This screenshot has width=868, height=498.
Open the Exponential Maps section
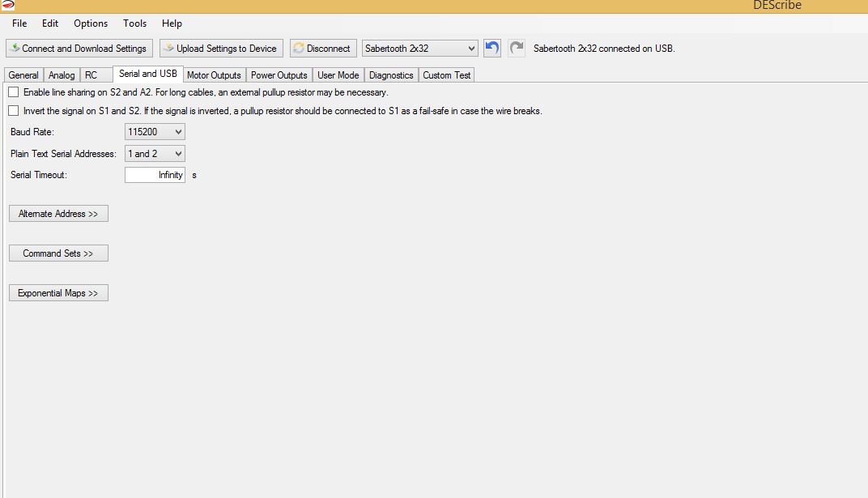[x=58, y=293]
